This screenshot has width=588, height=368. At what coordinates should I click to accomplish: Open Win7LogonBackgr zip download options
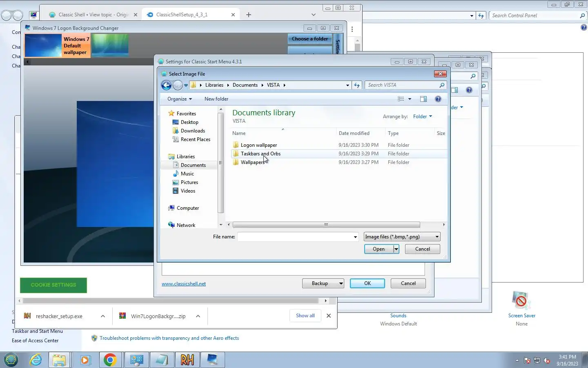click(198, 316)
